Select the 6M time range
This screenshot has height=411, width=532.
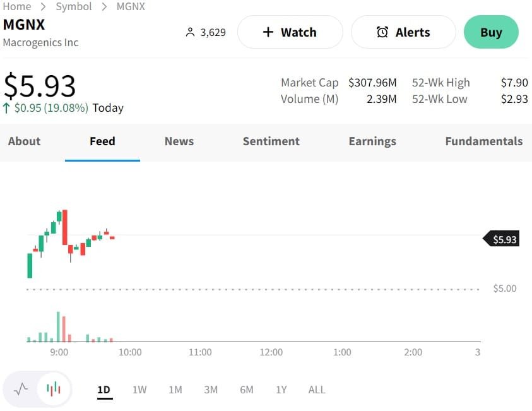pyautogui.click(x=247, y=390)
